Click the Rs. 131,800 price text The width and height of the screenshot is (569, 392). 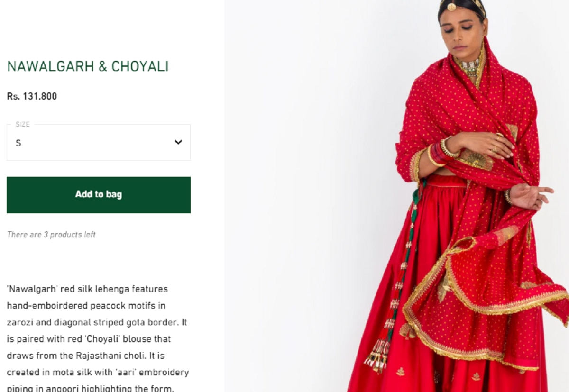click(32, 96)
